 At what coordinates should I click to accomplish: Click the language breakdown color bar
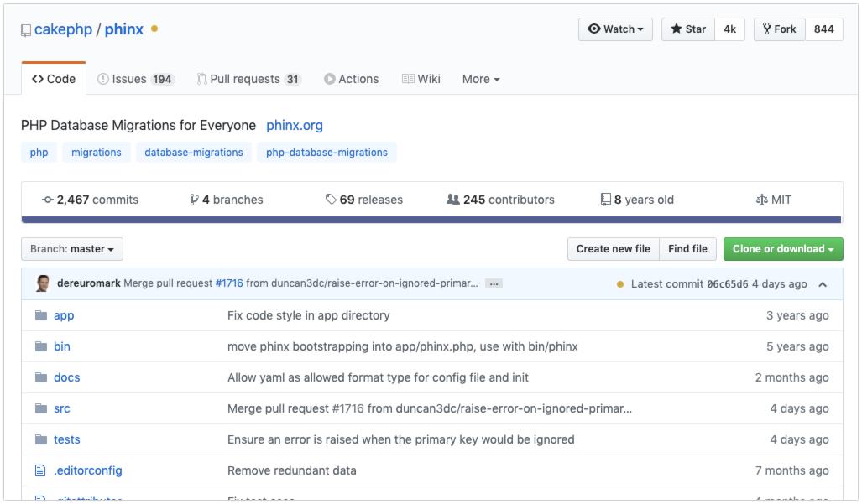point(431,220)
